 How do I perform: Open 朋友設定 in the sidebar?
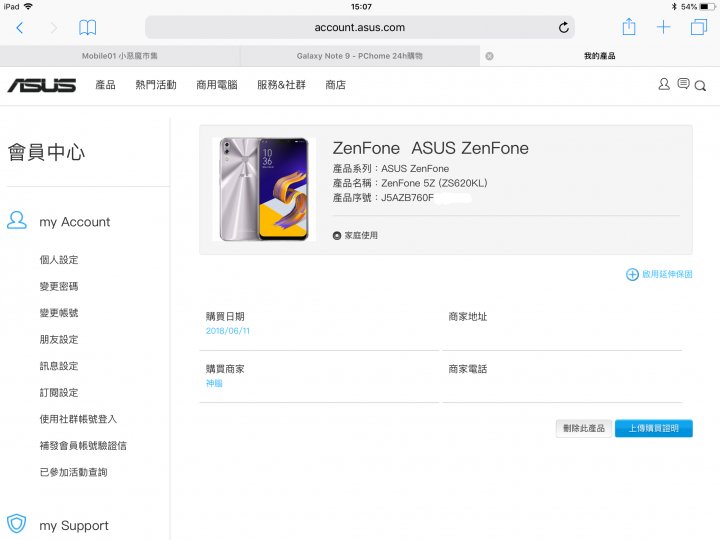59,340
